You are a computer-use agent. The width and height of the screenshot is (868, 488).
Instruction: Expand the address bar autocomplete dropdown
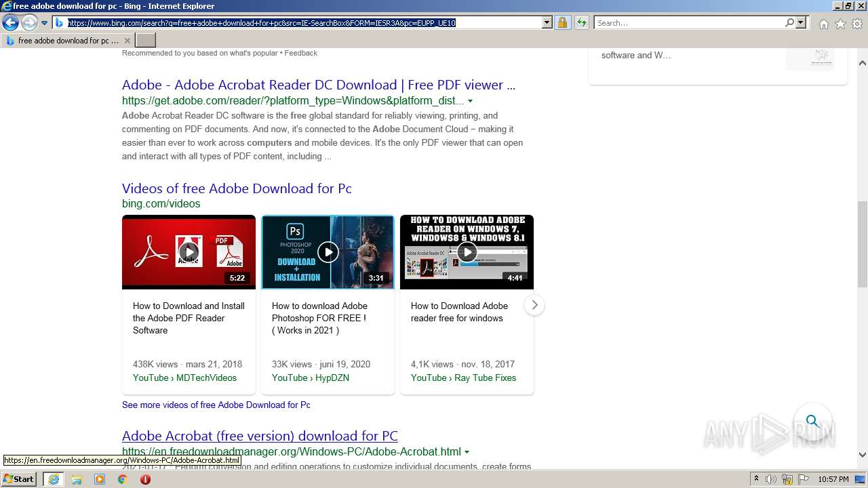pos(547,23)
